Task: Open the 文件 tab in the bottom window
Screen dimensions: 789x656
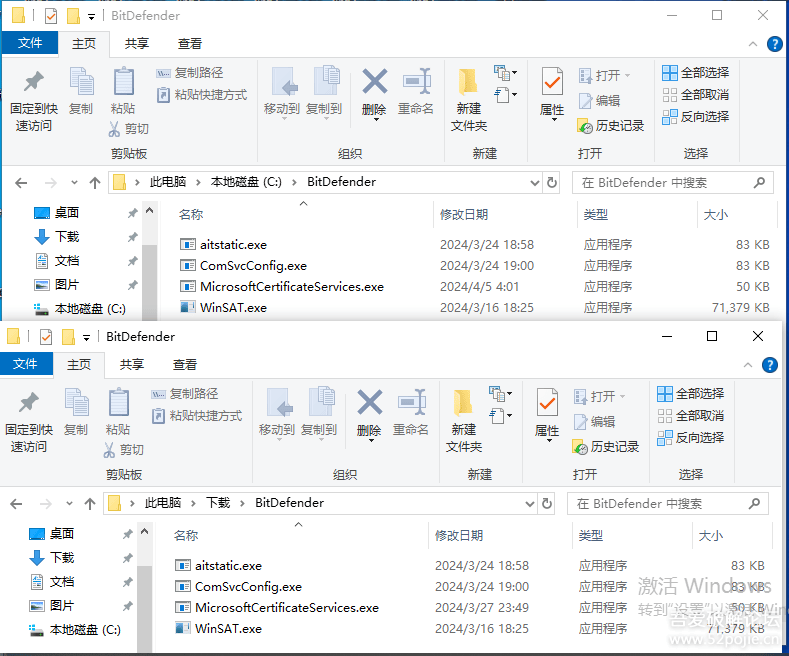Action: click(25, 364)
